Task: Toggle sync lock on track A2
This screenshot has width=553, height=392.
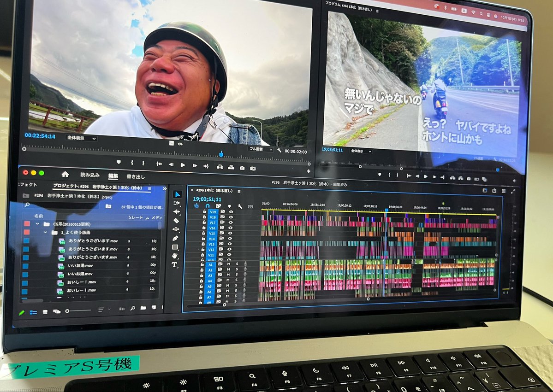Action: pos(220,269)
